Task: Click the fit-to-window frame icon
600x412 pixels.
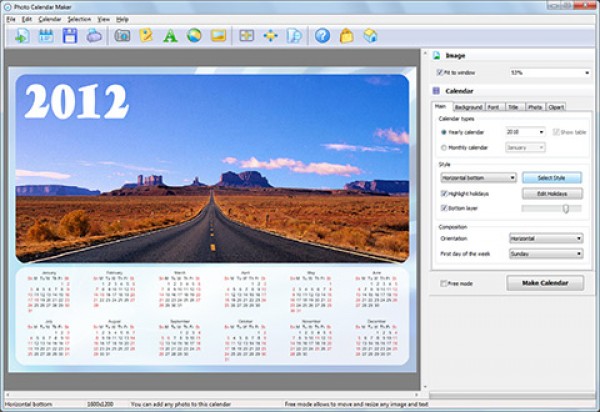Action: [246, 36]
